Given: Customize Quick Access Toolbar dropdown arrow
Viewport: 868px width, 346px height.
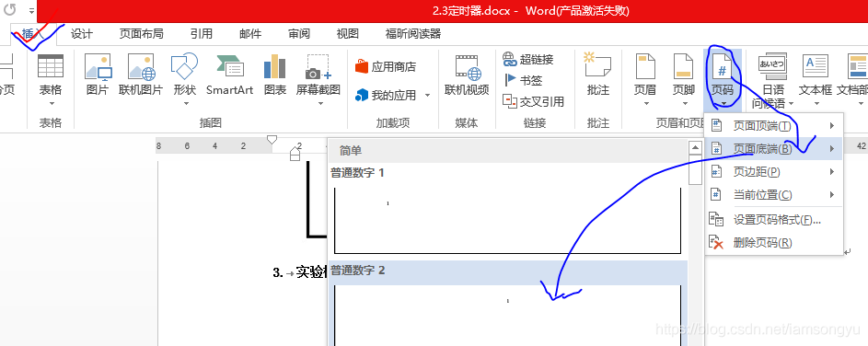Looking at the screenshot, I should pyautogui.click(x=31, y=10).
